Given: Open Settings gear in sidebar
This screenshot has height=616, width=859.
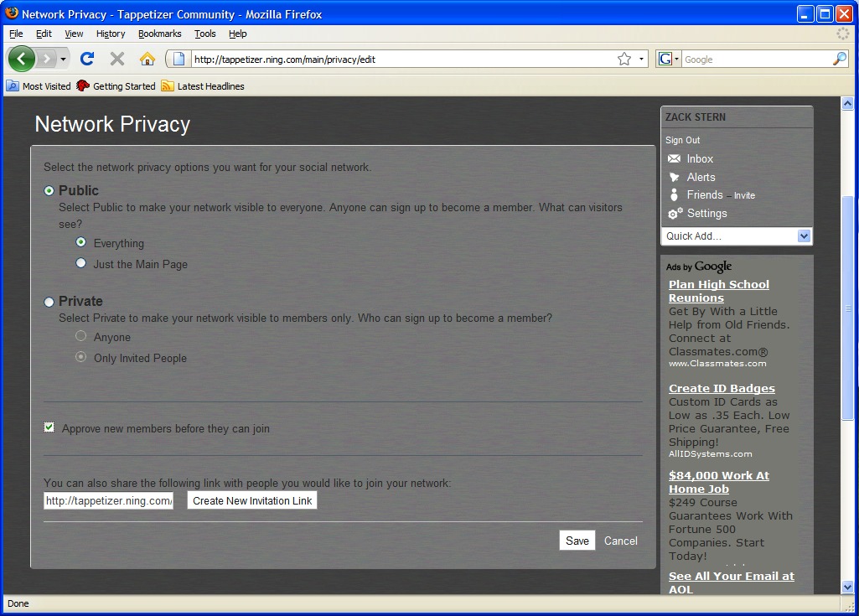Looking at the screenshot, I should 675,214.
